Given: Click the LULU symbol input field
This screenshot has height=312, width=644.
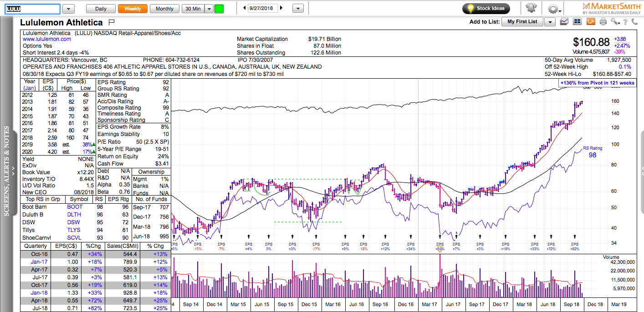Looking at the screenshot, I should point(32,9).
